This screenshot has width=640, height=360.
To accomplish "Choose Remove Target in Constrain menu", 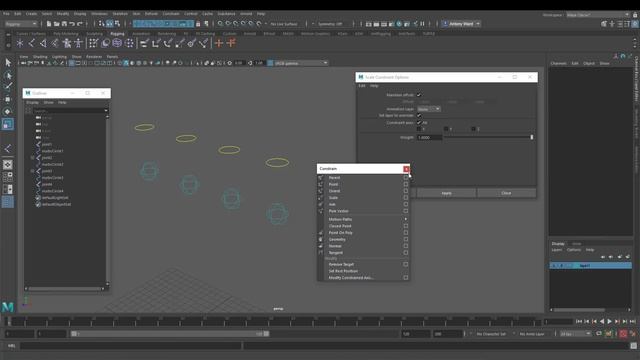I will click(x=341, y=264).
